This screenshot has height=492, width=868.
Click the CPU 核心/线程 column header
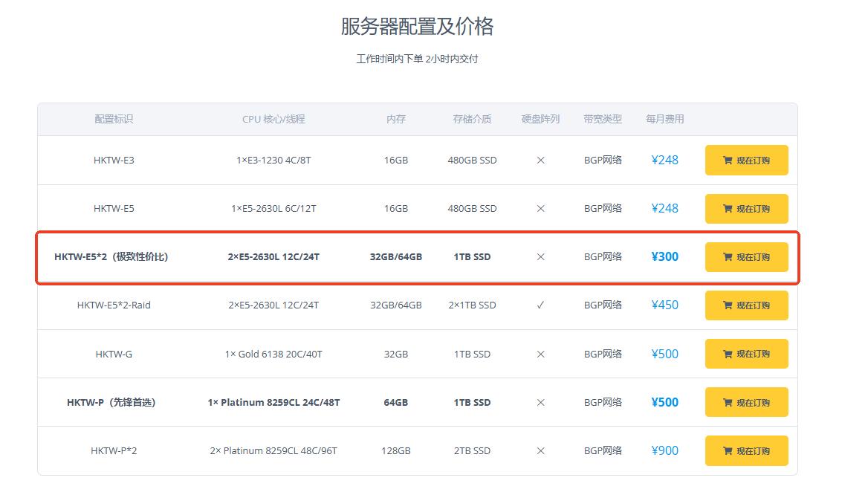tap(273, 119)
